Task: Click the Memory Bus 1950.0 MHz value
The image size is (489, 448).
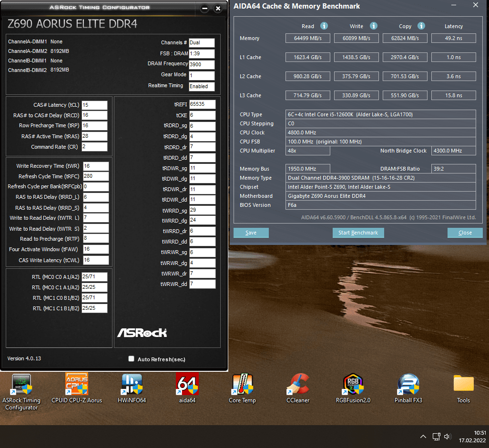Action: click(307, 169)
